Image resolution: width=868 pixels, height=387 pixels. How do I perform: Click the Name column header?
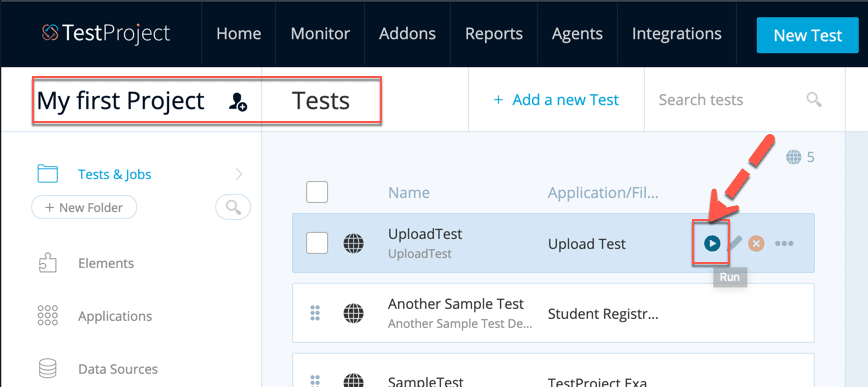point(409,192)
